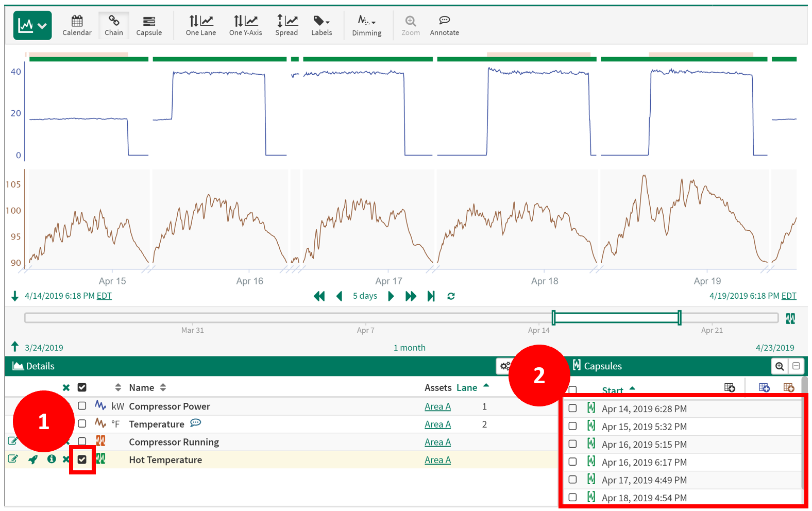The image size is (812, 511).
Task: Open the Annotate tool
Action: [x=444, y=25]
